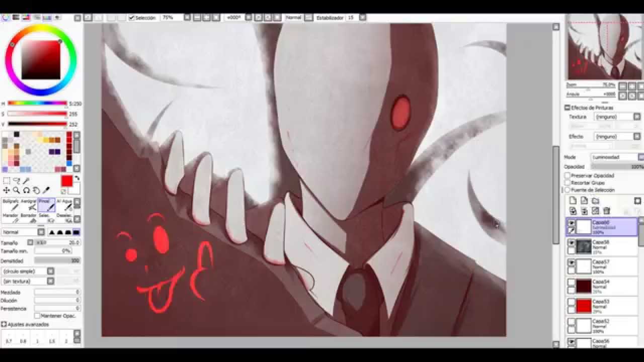Hide layer Capa60 with eye icon
This screenshot has height=362, width=644.
[572, 223]
